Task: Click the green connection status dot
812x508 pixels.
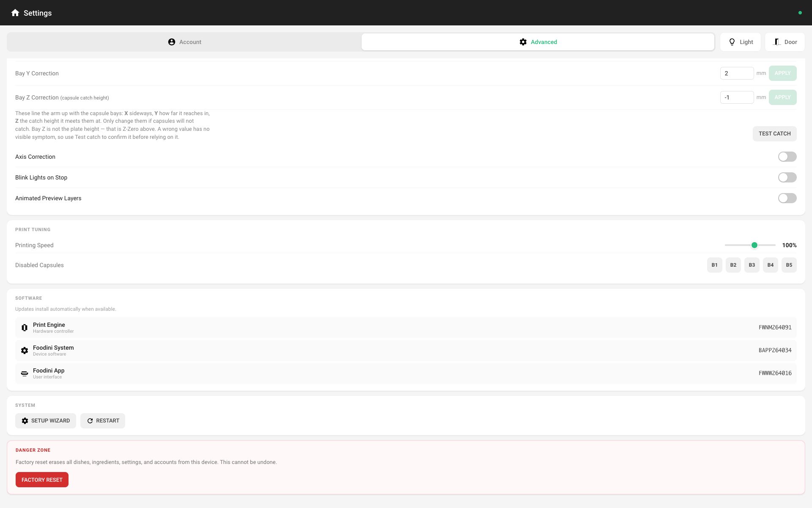Action: click(800, 13)
